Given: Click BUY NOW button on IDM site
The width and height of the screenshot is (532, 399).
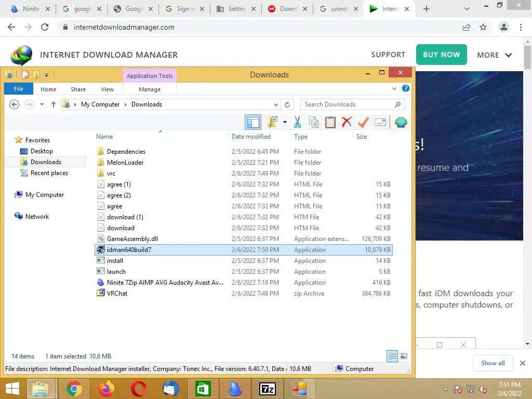Looking at the screenshot, I should 442,55.
